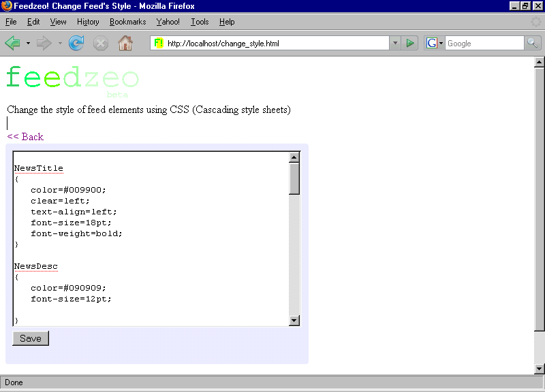This screenshot has width=545, height=392.
Task: Open the Yahoo! menu
Action: [168, 22]
